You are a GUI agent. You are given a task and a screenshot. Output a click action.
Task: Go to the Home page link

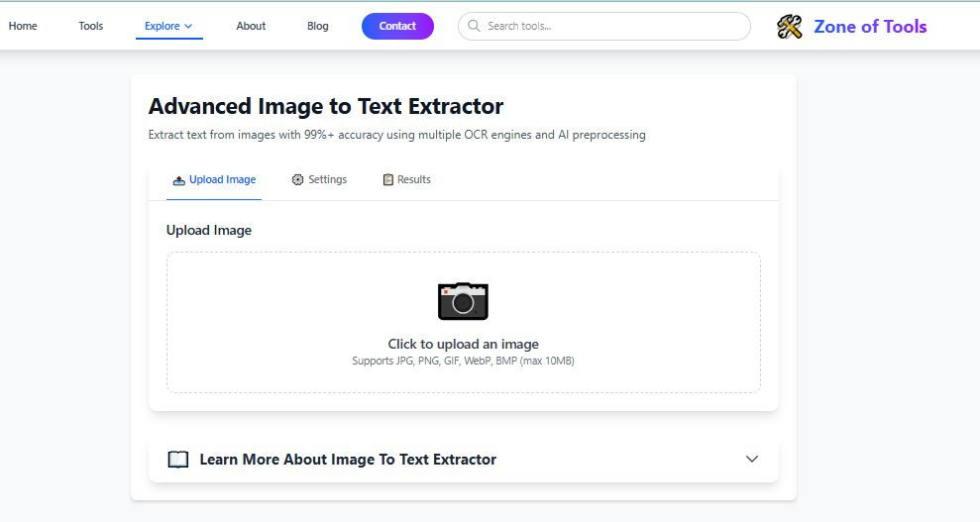[23, 27]
